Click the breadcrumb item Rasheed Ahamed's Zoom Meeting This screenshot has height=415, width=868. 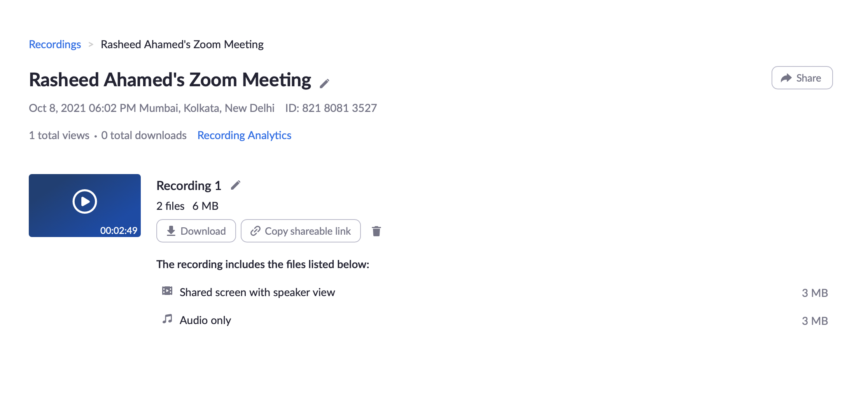point(182,44)
